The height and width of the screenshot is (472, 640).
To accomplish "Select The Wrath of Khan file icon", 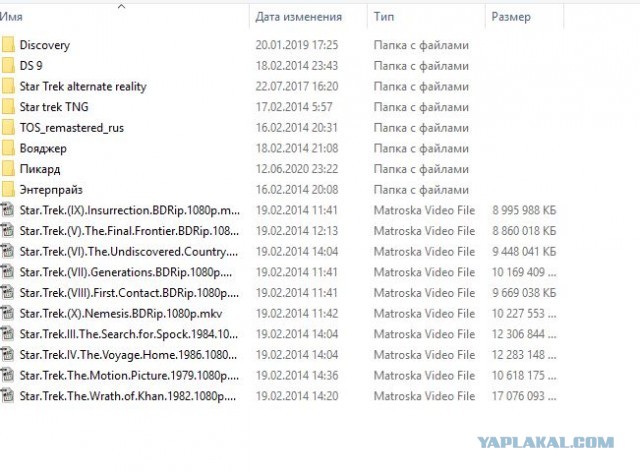I will [7, 396].
